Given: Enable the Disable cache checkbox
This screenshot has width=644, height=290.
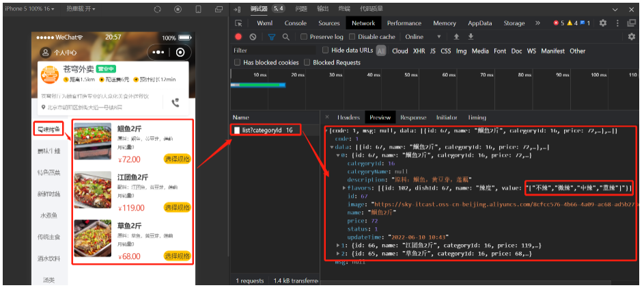Looking at the screenshot, I should tap(352, 37).
